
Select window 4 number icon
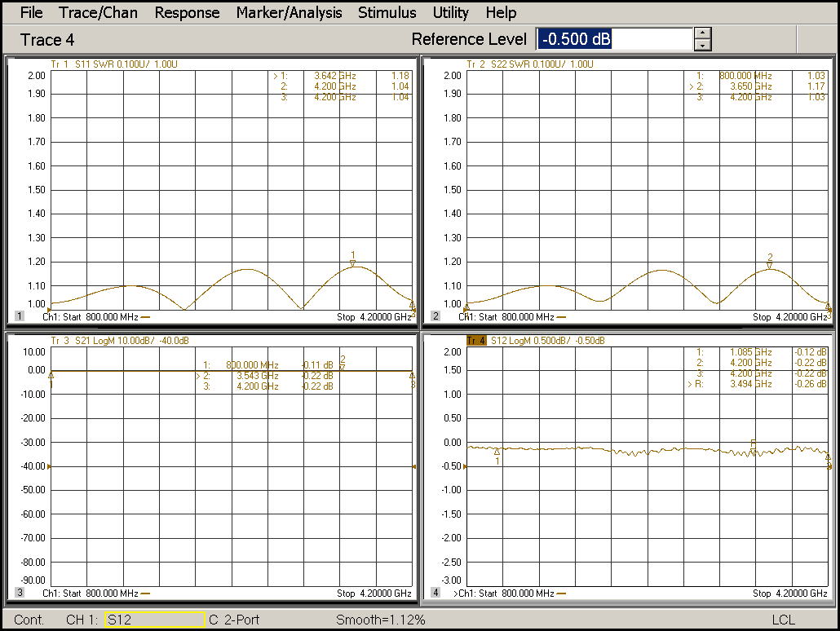tap(435, 593)
